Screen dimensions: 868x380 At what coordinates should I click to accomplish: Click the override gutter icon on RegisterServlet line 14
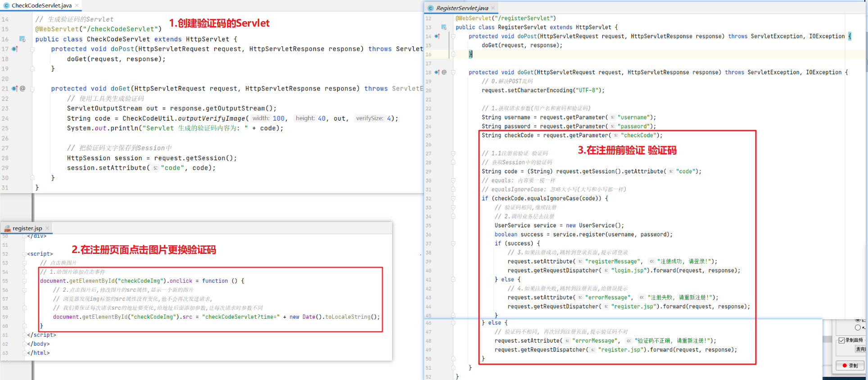(437, 36)
